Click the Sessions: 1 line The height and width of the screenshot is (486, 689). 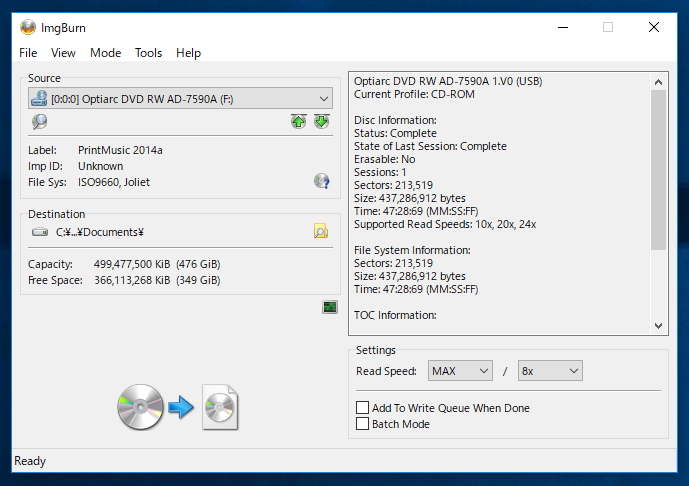[x=380, y=172]
